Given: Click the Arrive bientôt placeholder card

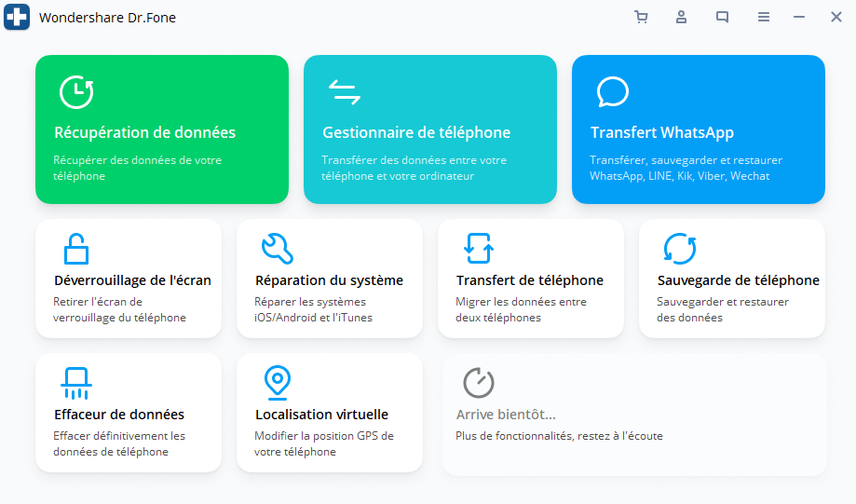Looking at the screenshot, I should pos(633,415).
